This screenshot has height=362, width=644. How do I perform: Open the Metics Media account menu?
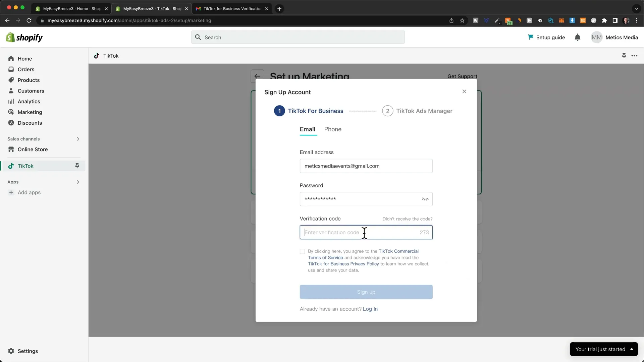click(x=614, y=37)
